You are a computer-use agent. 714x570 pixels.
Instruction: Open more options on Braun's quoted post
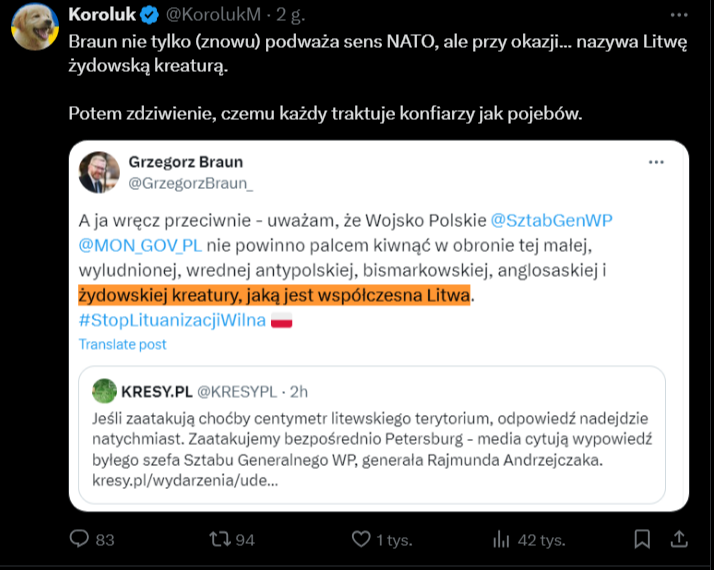(x=656, y=162)
